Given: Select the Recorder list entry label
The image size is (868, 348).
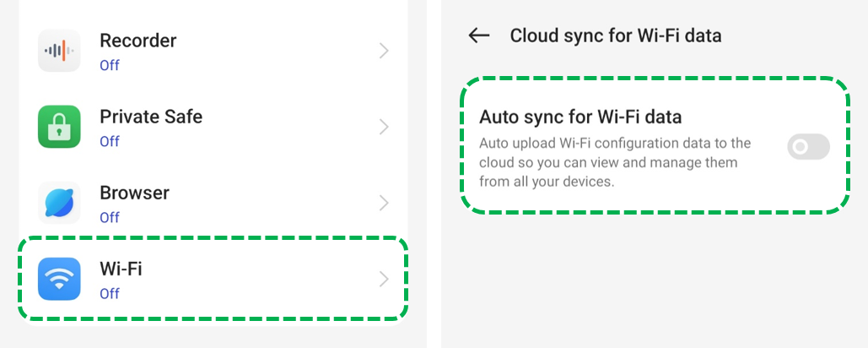Looking at the screenshot, I should click(x=137, y=41).
